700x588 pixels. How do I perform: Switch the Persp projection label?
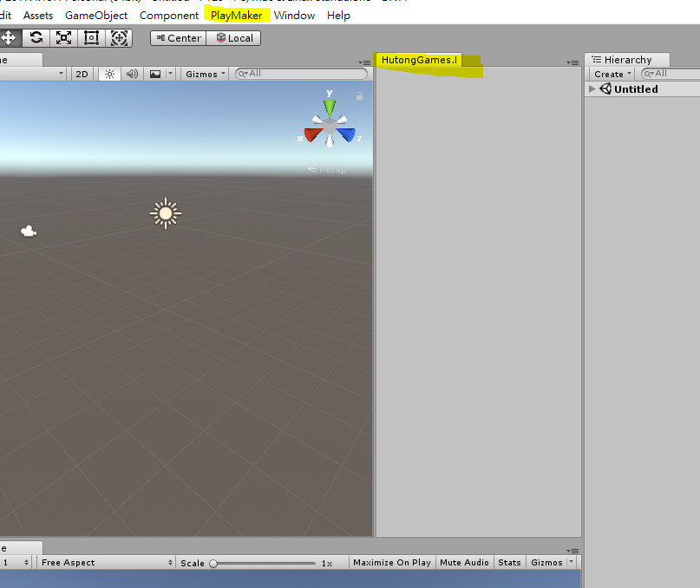(327, 170)
